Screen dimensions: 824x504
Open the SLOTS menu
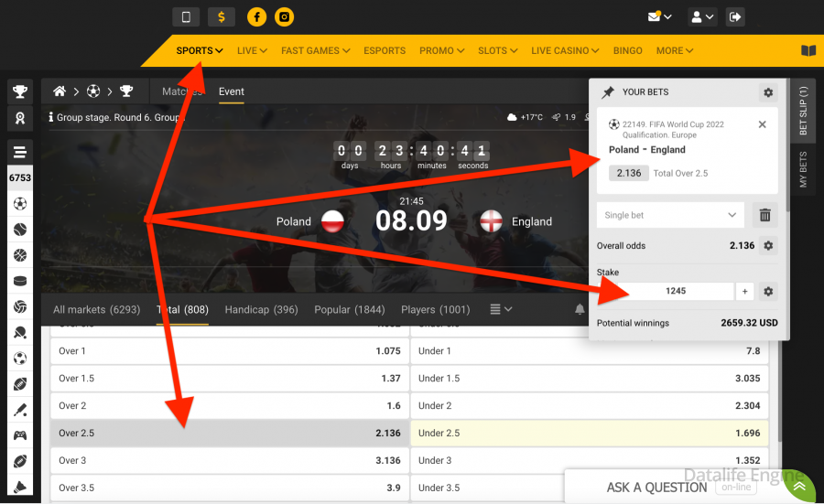point(498,50)
